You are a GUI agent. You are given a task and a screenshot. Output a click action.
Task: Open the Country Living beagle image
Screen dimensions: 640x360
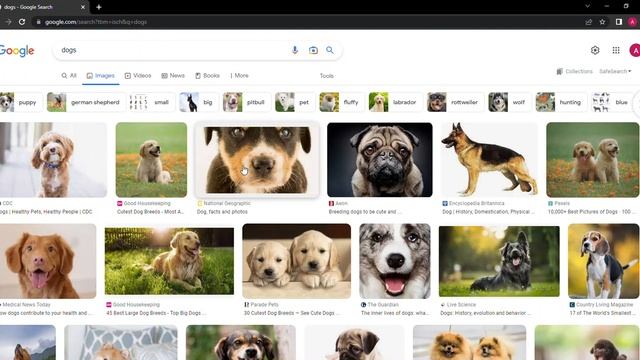click(x=603, y=261)
